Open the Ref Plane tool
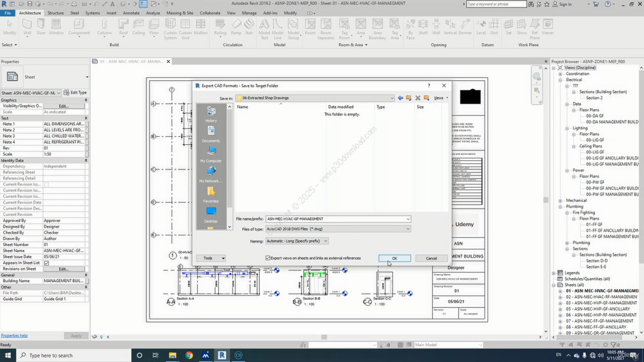 (x=535, y=29)
